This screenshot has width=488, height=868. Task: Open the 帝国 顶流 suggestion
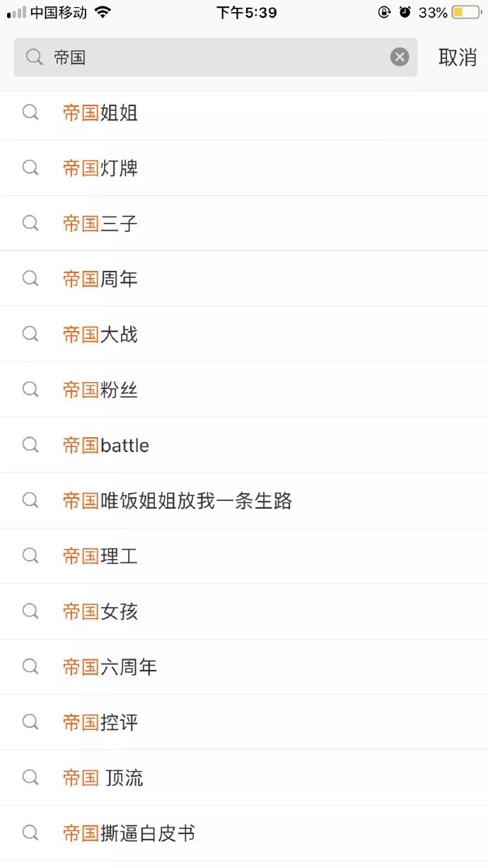[x=103, y=777]
